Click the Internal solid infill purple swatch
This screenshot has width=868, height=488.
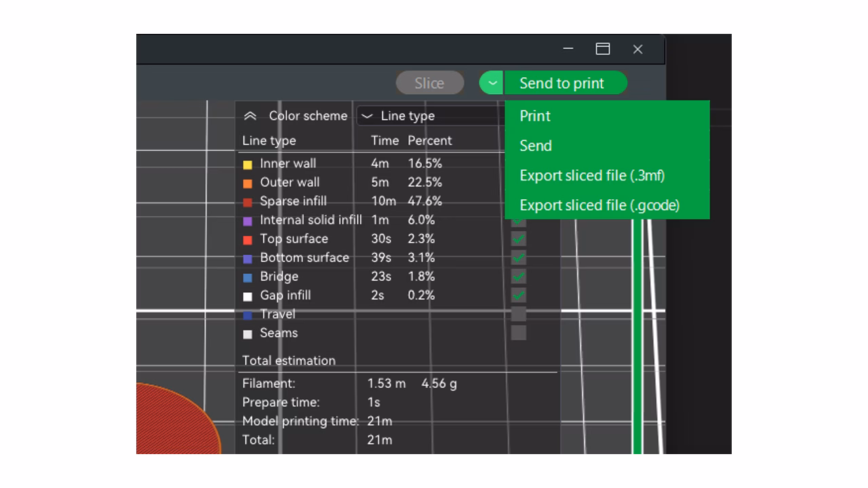(x=248, y=221)
